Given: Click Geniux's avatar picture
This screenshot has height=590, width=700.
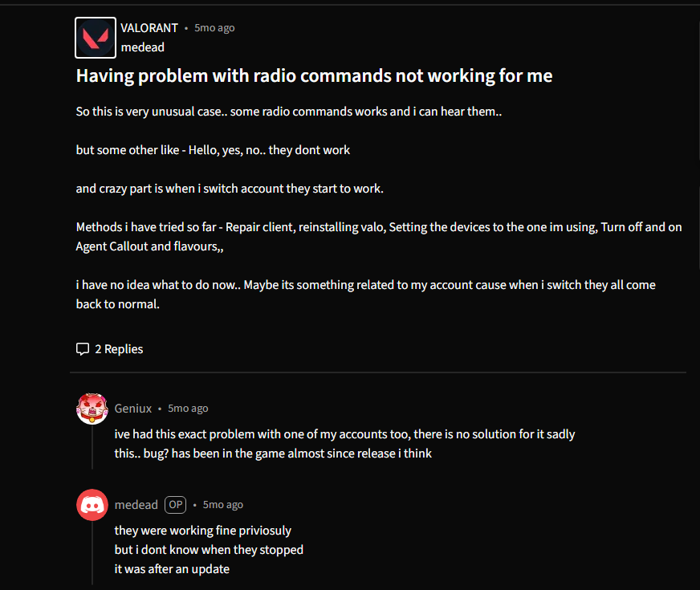Looking at the screenshot, I should (92, 409).
